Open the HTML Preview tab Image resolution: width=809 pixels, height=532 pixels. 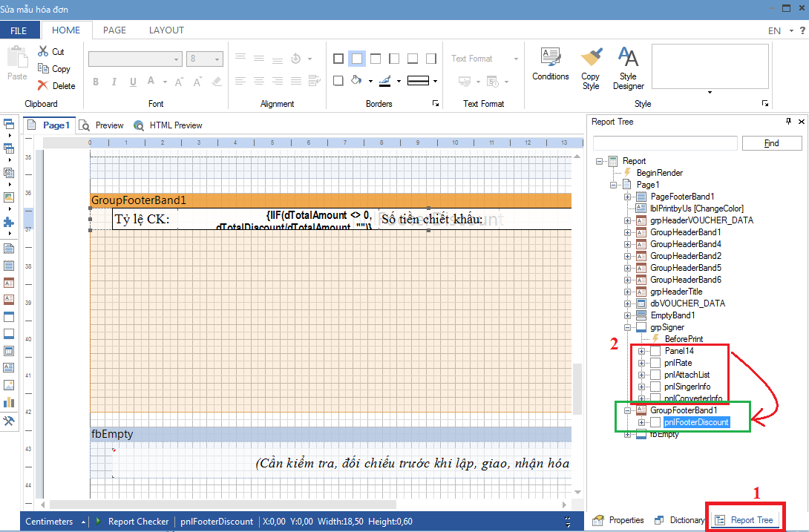[168, 125]
